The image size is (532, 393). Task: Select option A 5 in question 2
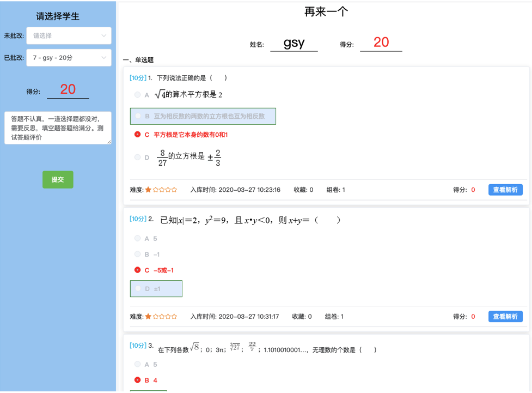tap(146, 238)
